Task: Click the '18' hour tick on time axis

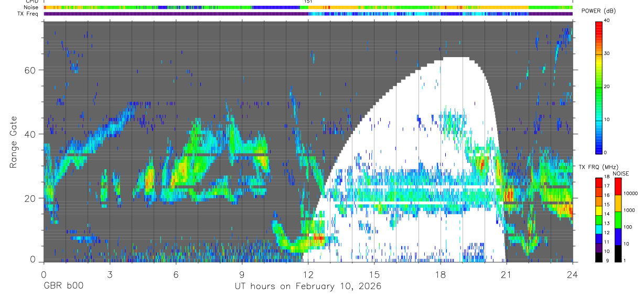Action: point(441,274)
